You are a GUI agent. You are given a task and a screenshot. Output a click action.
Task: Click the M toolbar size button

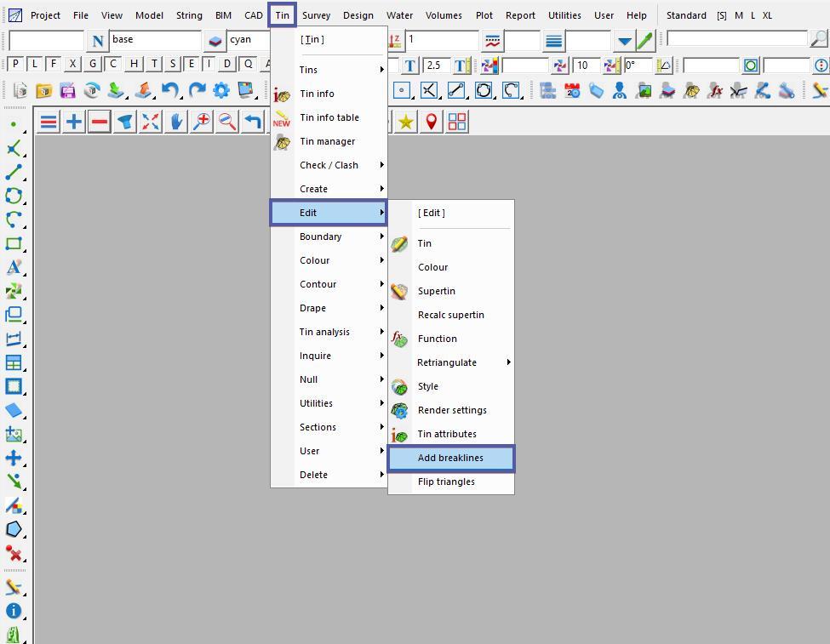pos(739,15)
